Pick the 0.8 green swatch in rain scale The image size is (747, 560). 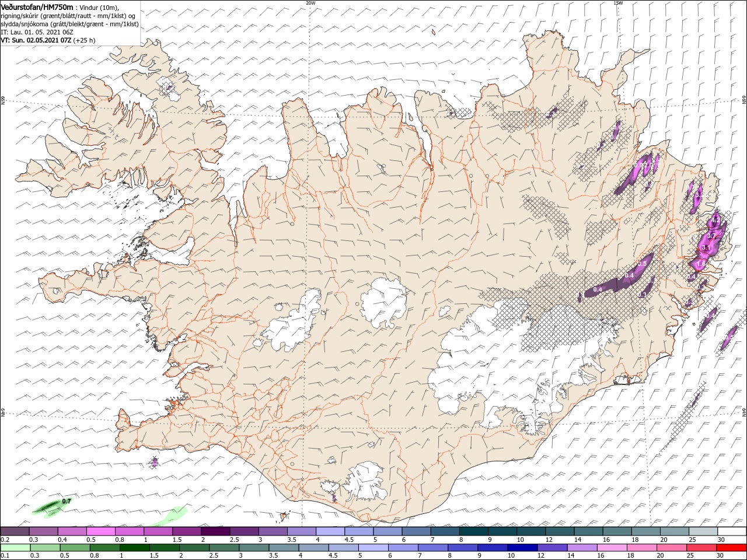pyautogui.click(x=104, y=548)
